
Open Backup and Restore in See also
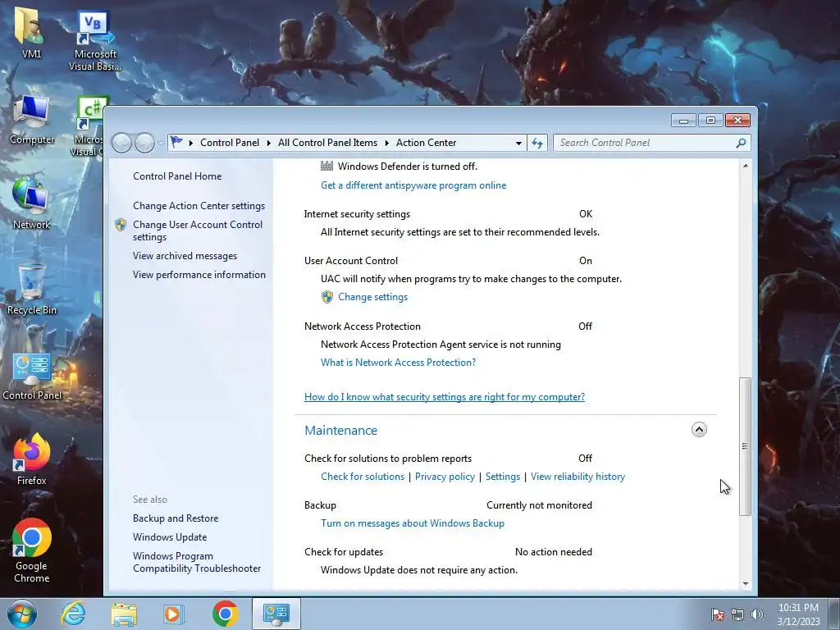click(x=176, y=518)
